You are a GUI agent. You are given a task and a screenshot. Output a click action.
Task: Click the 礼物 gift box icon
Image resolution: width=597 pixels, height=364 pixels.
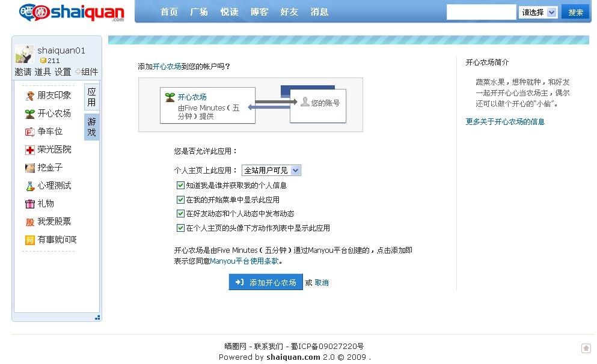29,204
